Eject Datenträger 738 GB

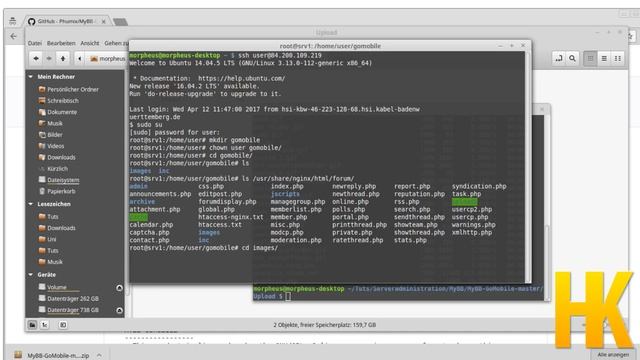point(119,311)
